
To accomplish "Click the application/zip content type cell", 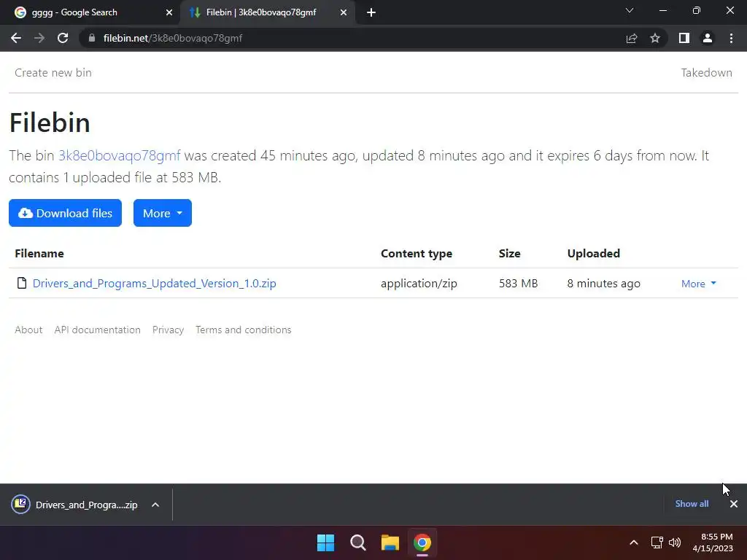I will coord(419,284).
